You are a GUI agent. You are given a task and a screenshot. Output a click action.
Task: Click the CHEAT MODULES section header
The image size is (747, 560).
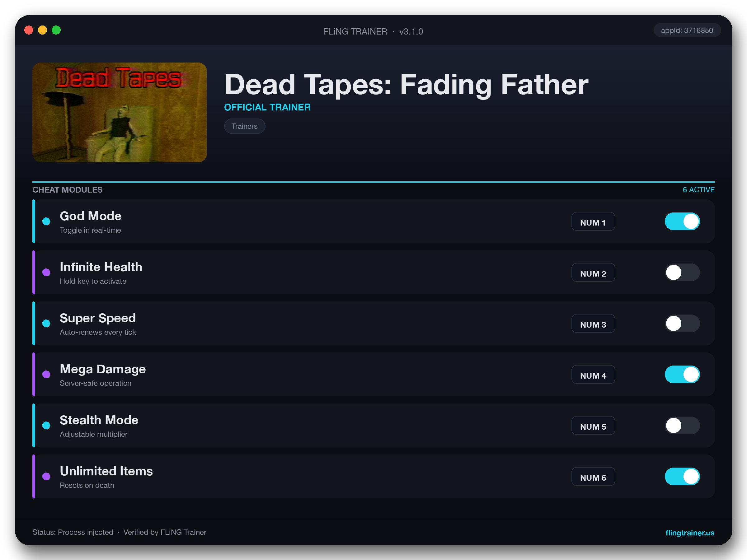pyautogui.click(x=68, y=190)
